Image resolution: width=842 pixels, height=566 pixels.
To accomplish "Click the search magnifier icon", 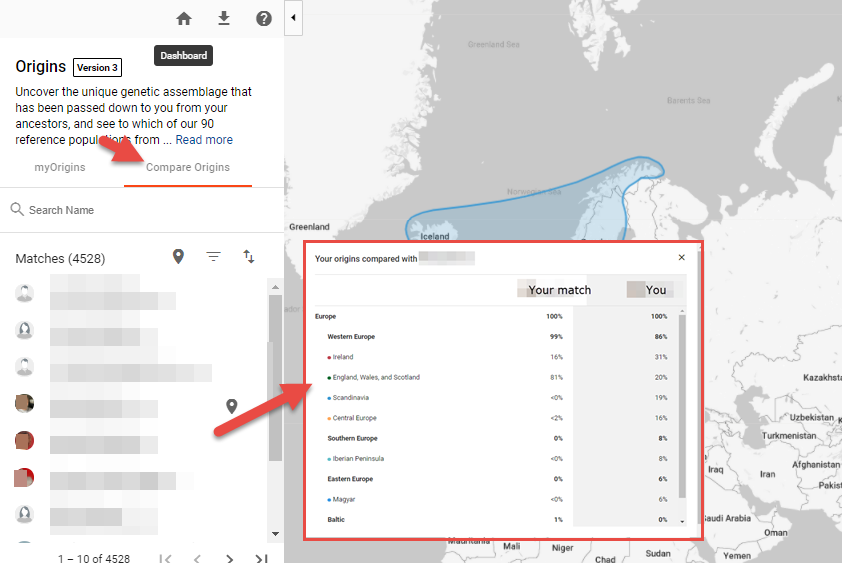I will click(x=17, y=209).
